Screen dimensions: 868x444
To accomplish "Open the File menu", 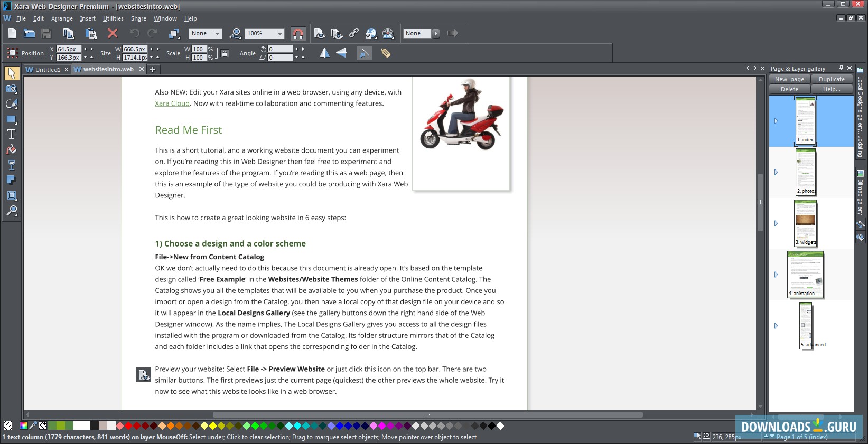I will [21, 18].
